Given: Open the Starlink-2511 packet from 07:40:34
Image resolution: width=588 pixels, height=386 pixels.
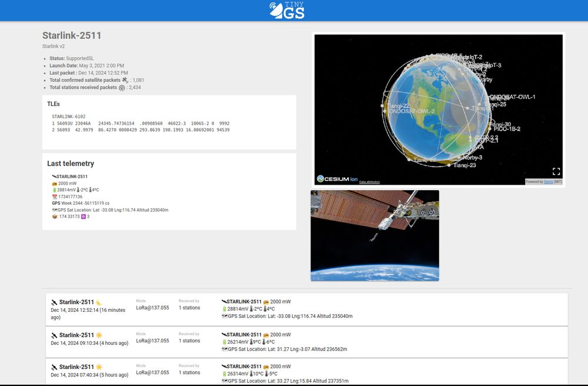Looking at the screenshot, I should 307,371.
